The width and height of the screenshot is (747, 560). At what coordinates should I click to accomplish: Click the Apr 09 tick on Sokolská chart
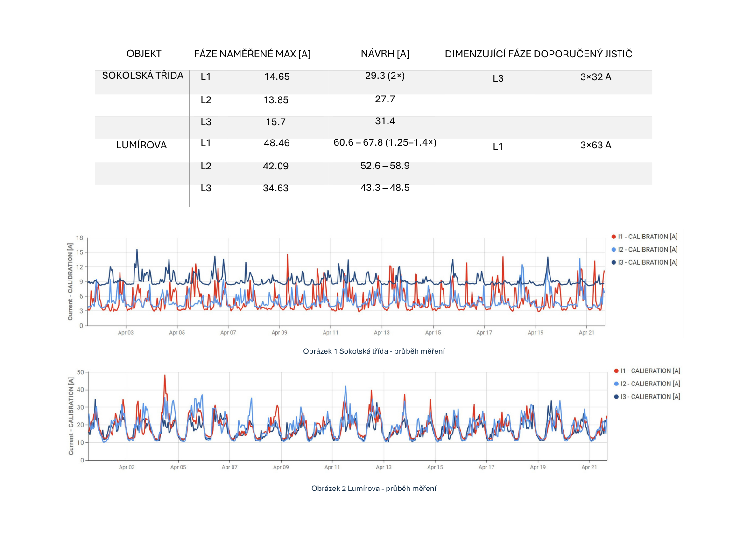(279, 333)
